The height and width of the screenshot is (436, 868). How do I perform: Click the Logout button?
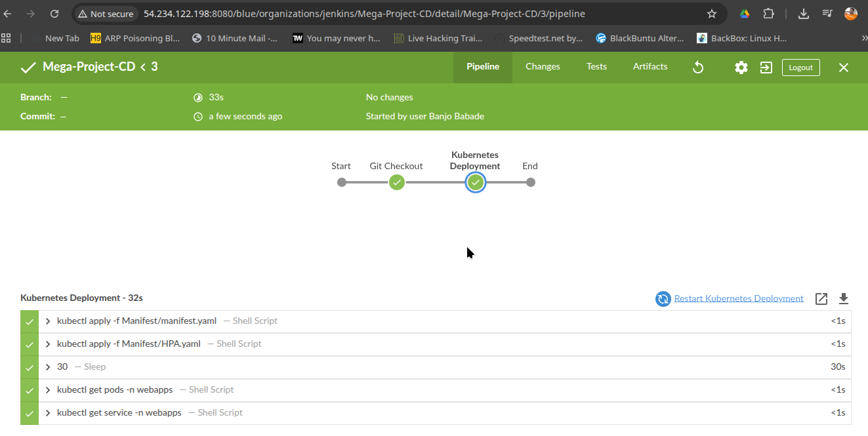801,68
